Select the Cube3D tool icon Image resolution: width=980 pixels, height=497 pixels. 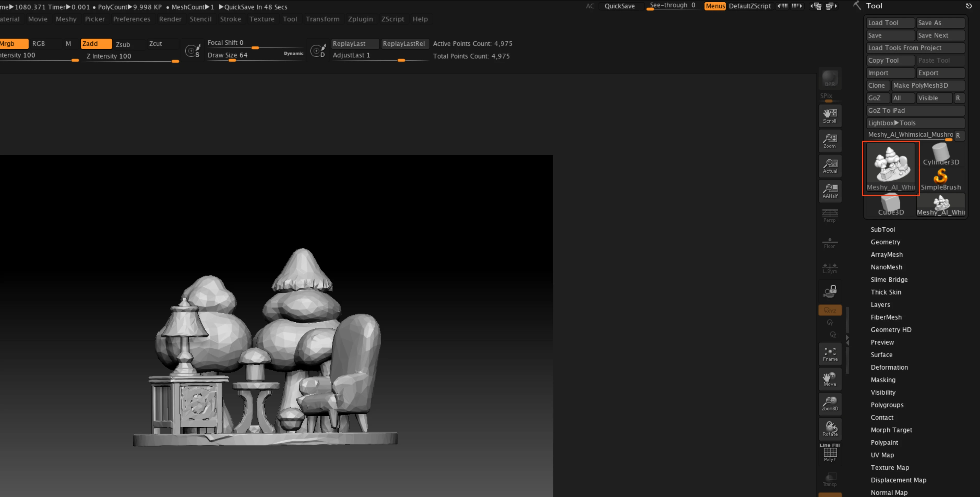tap(891, 205)
